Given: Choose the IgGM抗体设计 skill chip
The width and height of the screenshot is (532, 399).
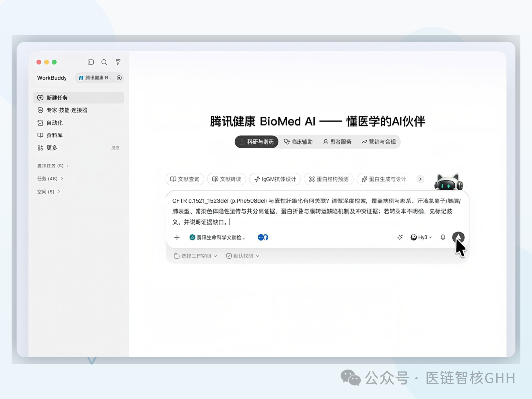Looking at the screenshot, I should (275, 179).
